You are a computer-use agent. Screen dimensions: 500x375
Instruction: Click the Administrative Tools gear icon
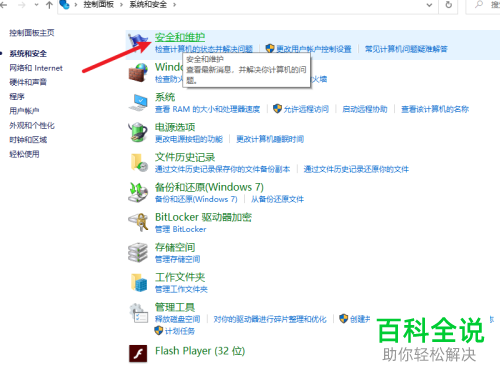(x=139, y=313)
